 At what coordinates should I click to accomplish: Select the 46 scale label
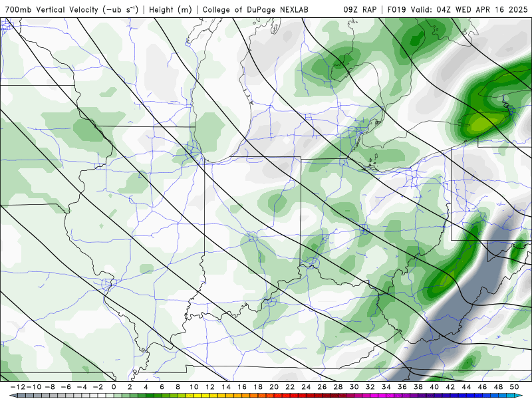pyautogui.click(x=483, y=387)
